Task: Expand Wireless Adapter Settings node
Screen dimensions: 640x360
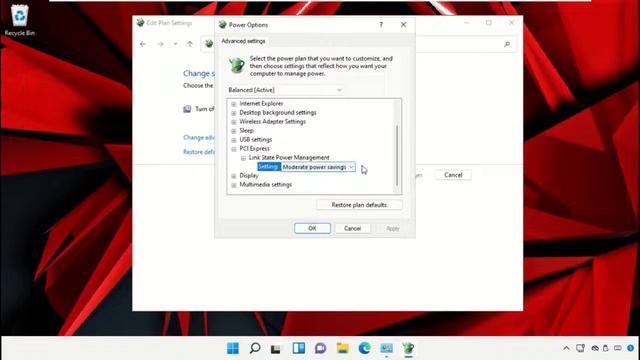Action: [x=234, y=122]
